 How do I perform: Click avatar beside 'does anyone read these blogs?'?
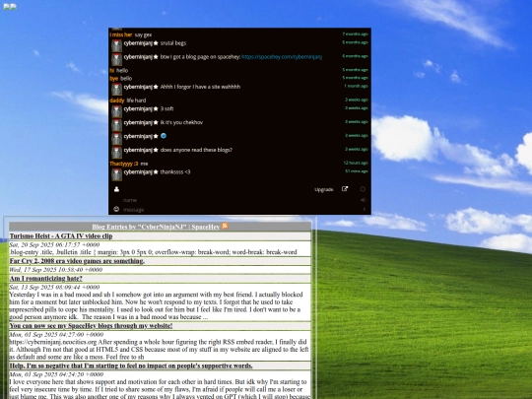point(116,153)
